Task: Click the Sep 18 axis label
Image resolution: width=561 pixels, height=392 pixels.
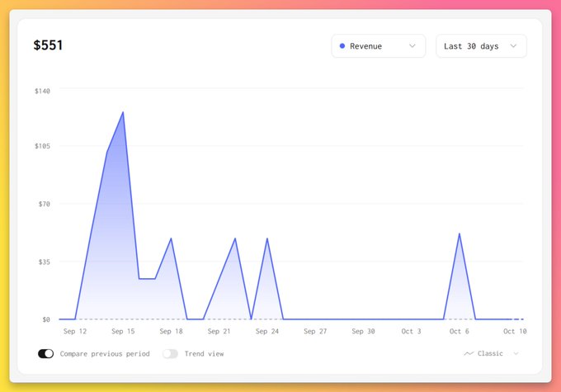Action: pos(171,331)
